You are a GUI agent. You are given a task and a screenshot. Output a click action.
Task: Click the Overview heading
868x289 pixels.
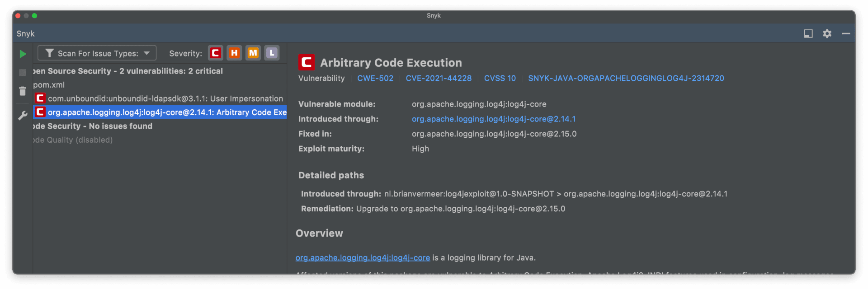[319, 233]
